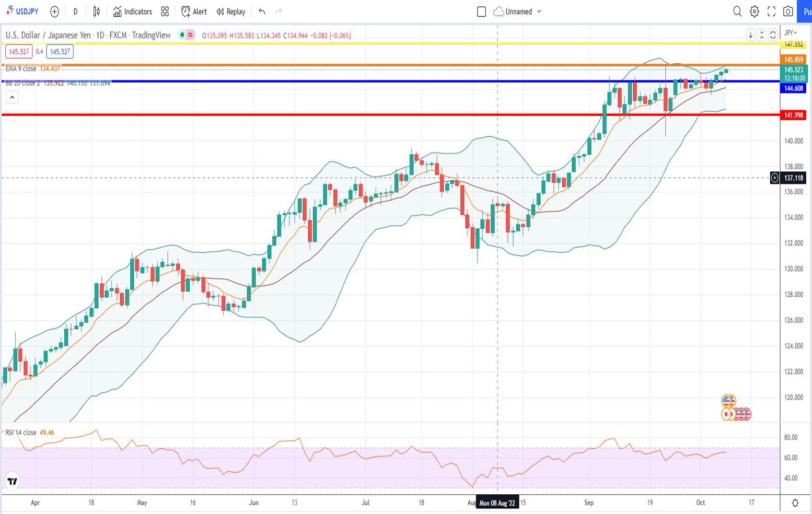Click the Alert button
Image resolution: width=812 pixels, height=514 pixels.
pos(194,11)
